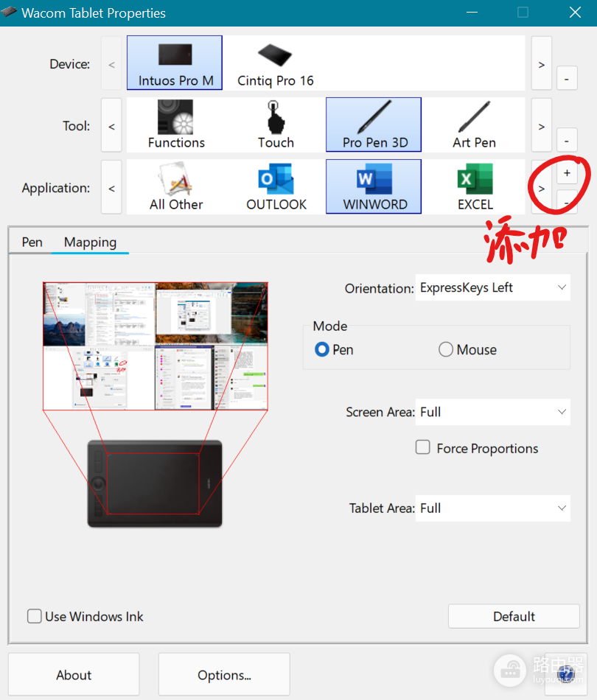Select the Art Pen tool
Screen dimensions: 597x700
click(474, 125)
